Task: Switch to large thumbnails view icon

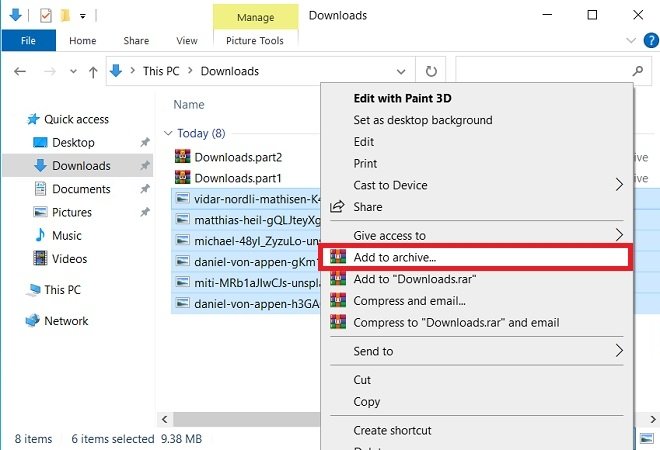Action: point(647,439)
